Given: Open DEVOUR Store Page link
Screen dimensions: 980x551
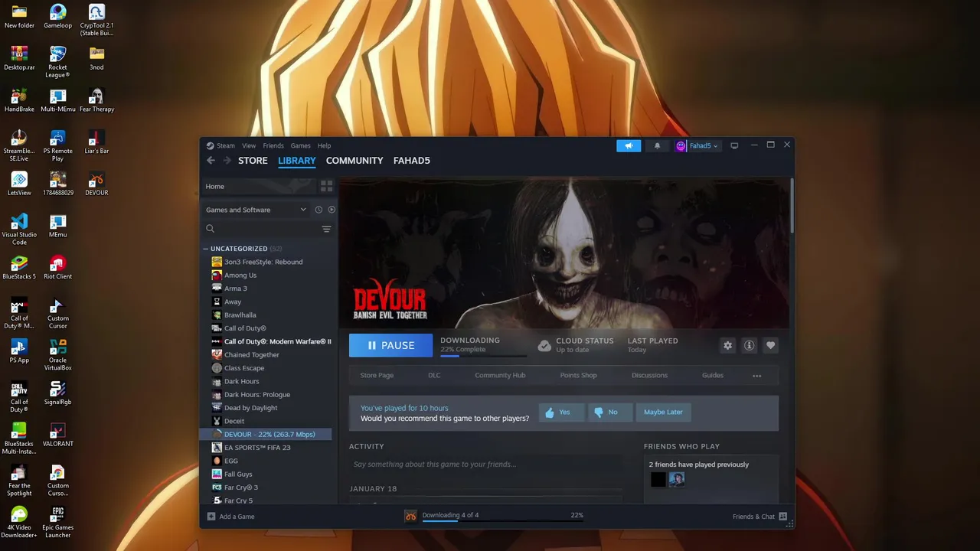Looking at the screenshot, I should [377, 375].
